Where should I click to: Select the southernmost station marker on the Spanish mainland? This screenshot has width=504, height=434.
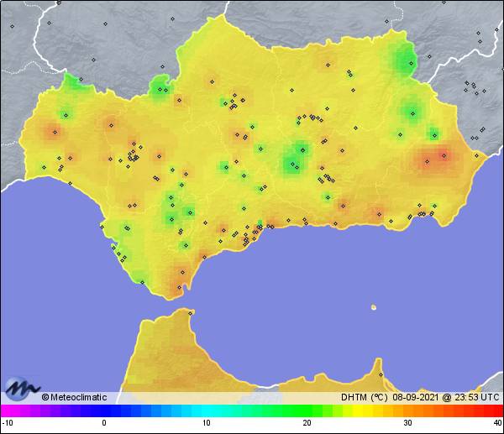tap(180, 287)
